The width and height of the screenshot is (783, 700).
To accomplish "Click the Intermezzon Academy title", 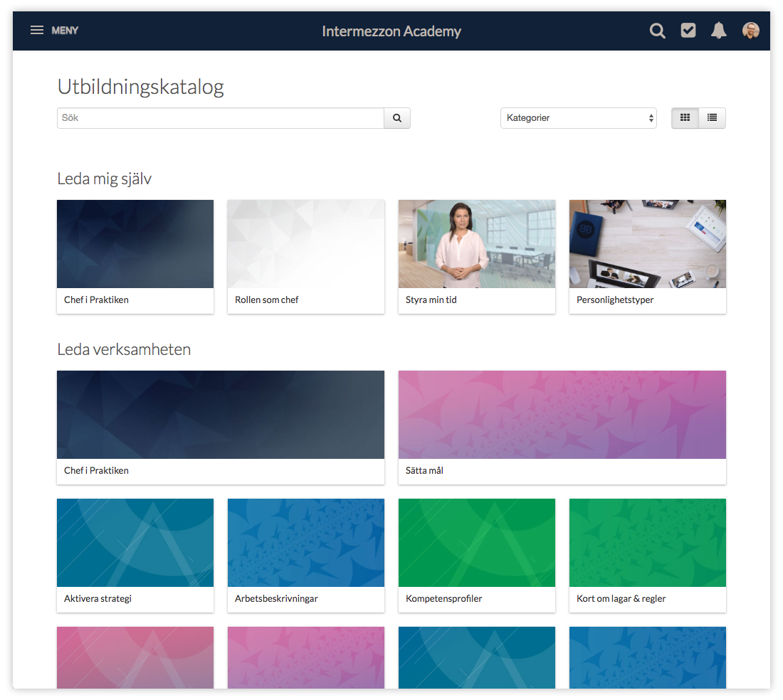I will click(391, 31).
